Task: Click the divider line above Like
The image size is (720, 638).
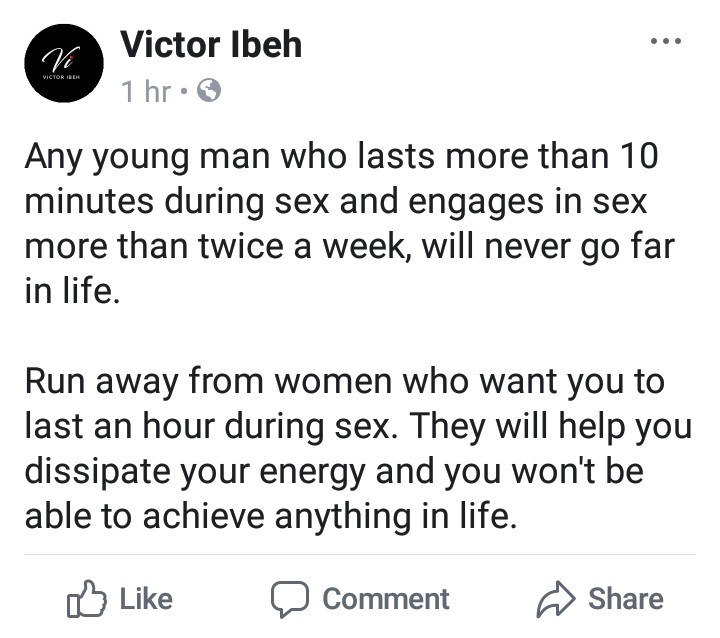Action: [x=360, y=554]
